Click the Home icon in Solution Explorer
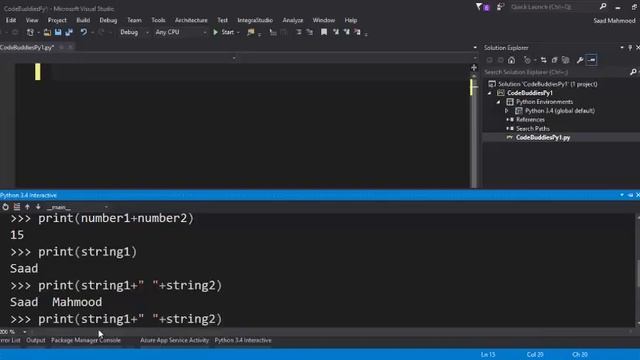 click(x=511, y=60)
